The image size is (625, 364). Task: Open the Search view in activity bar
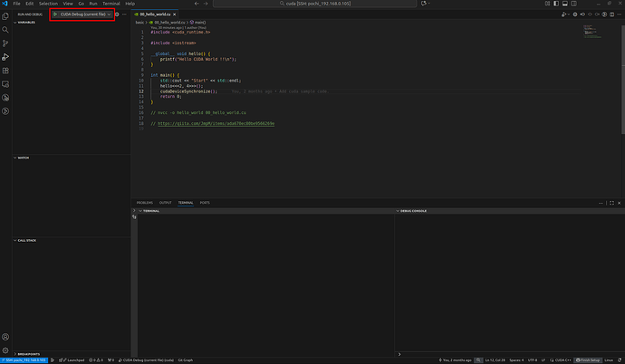pyautogui.click(x=5, y=30)
